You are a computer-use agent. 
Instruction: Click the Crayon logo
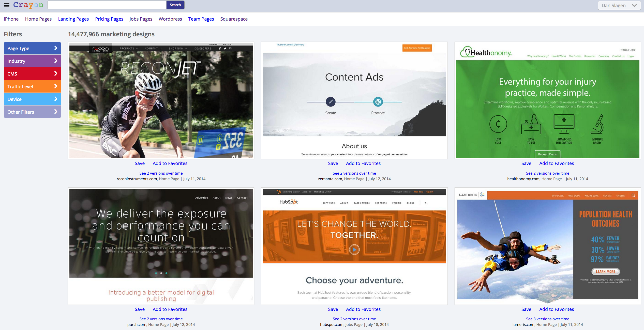click(x=28, y=5)
